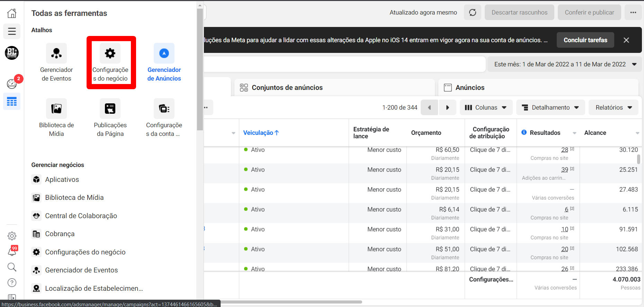Image resolution: width=644 pixels, height=307 pixels.
Task: Dismiss the iOS 14 notification banner
Action: (x=626, y=40)
